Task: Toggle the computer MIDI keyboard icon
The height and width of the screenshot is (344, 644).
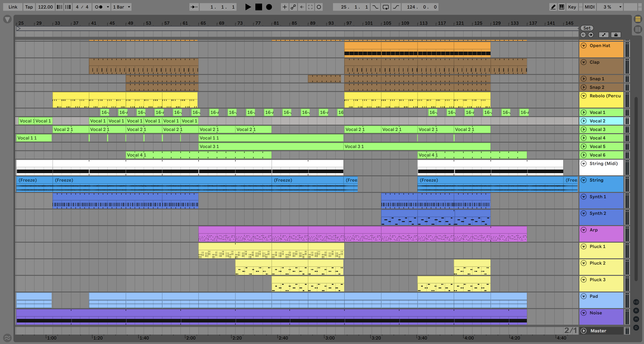Action: point(561,7)
